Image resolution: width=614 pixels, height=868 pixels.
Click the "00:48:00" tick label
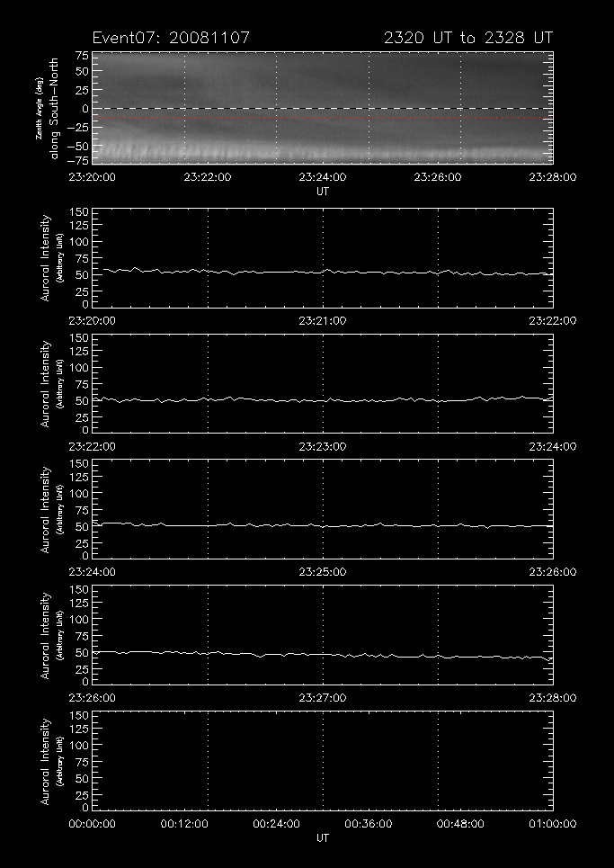click(x=460, y=824)
